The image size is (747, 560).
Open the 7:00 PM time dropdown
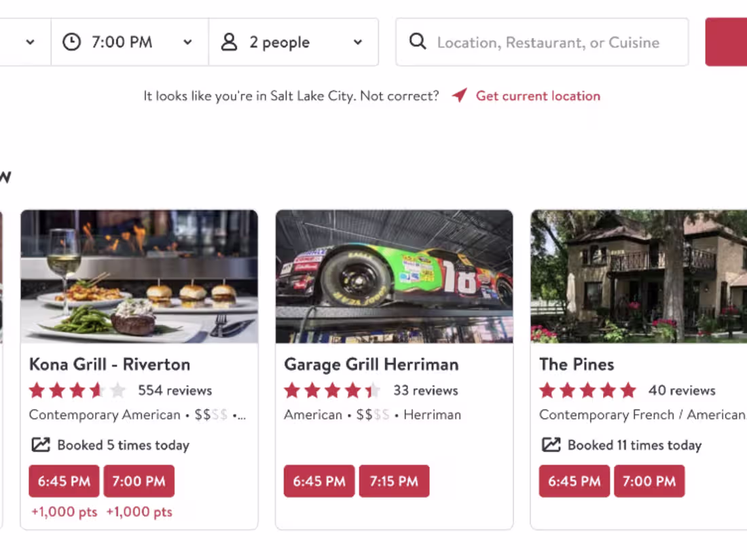click(187, 42)
